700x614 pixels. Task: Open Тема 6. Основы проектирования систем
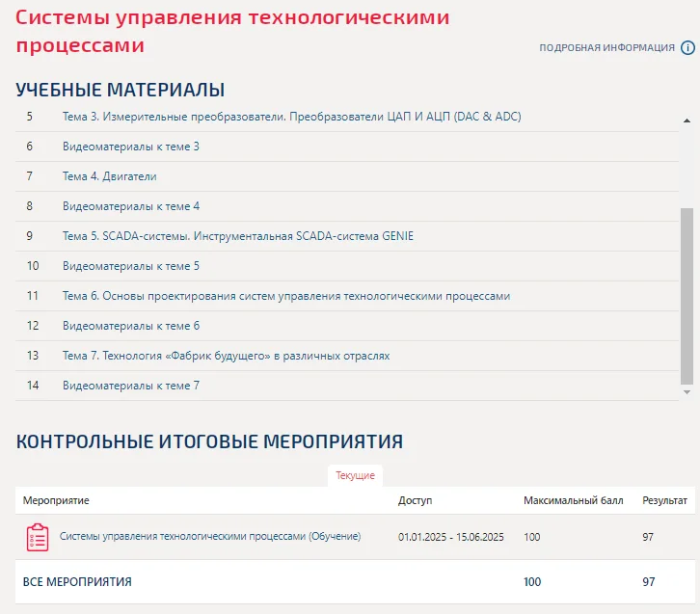point(286,296)
